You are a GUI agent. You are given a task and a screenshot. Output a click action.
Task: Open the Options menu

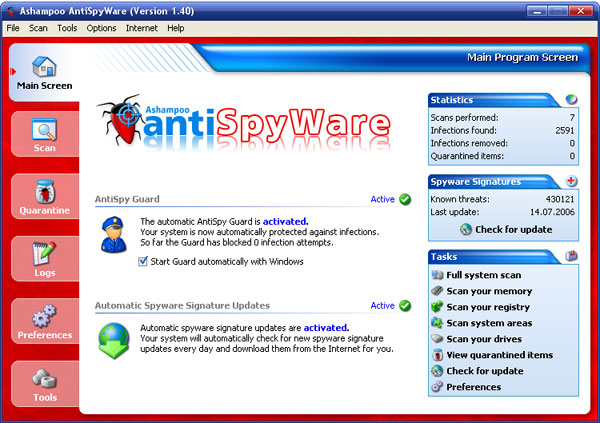click(x=101, y=28)
